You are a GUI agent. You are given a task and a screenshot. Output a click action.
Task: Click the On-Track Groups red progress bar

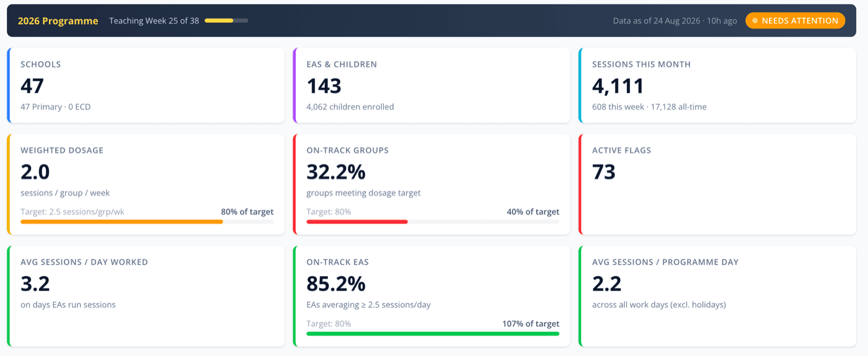point(433,221)
